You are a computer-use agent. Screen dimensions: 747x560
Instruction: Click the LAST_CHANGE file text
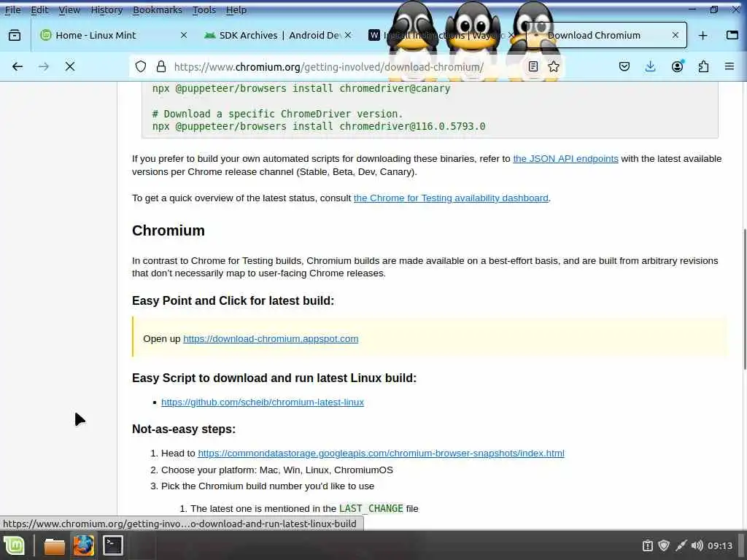pos(371,508)
